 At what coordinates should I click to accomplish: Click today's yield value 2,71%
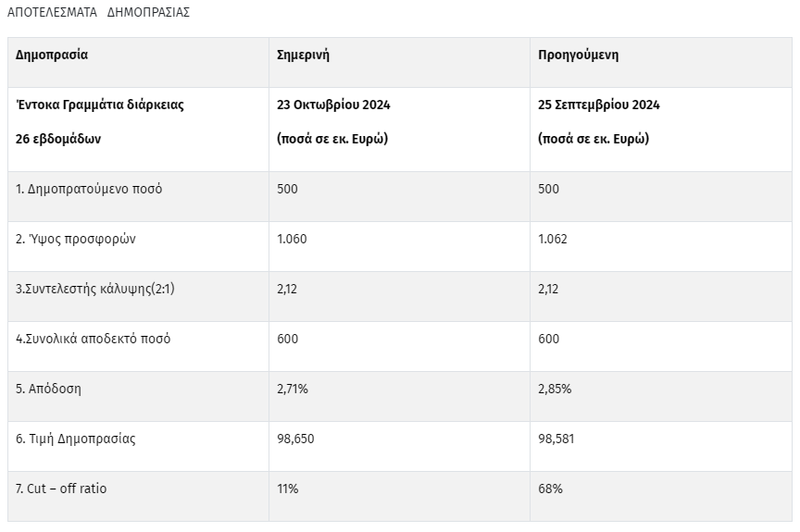click(293, 389)
